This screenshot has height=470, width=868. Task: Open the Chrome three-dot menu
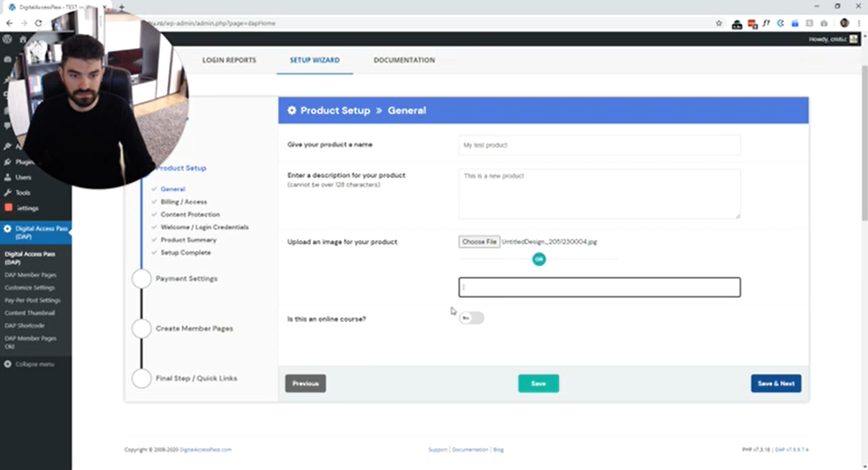pos(859,23)
